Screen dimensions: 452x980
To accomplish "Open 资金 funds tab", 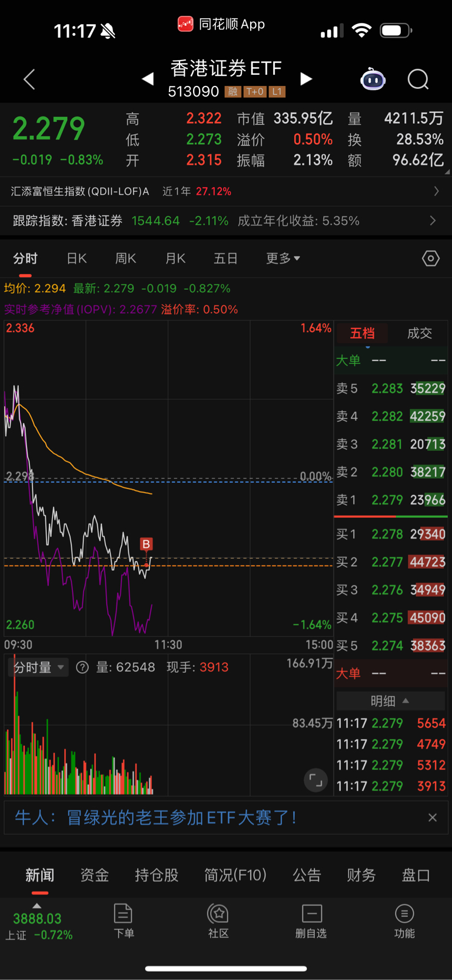I will click(x=94, y=875).
